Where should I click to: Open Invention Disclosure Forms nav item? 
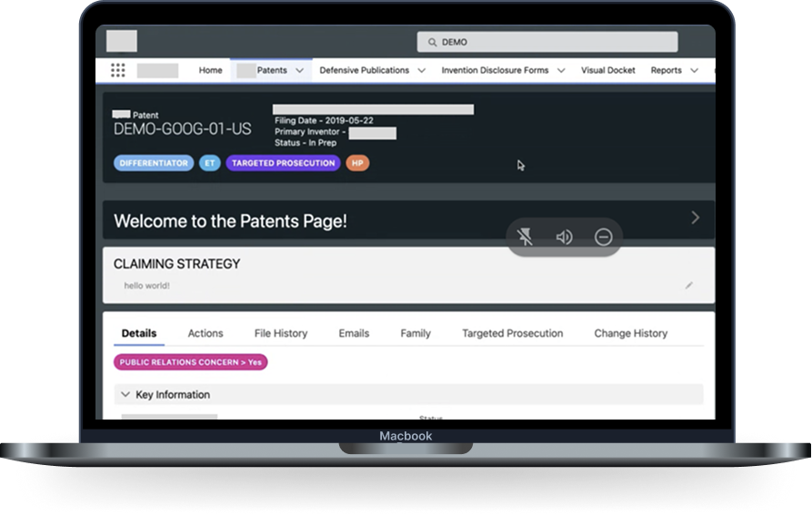click(x=495, y=70)
